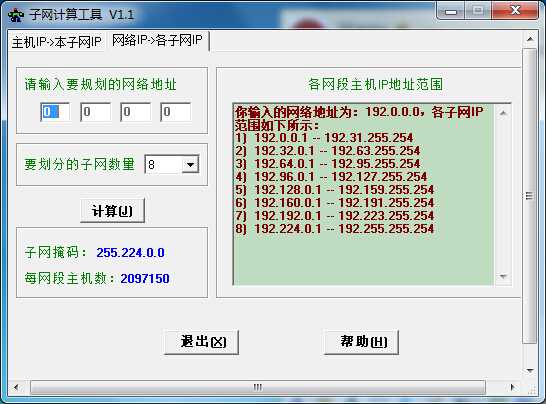
Task: Open help with the 帮助(H) button
Action: coord(361,342)
